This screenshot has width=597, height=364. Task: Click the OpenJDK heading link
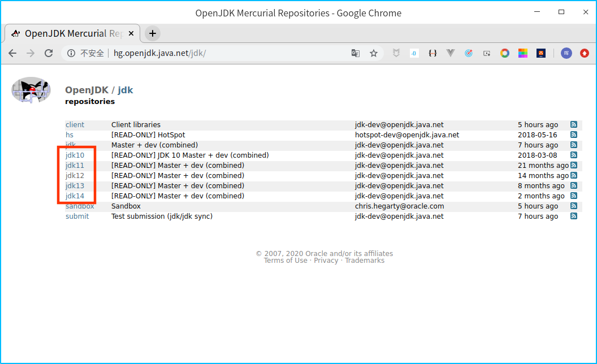click(87, 90)
